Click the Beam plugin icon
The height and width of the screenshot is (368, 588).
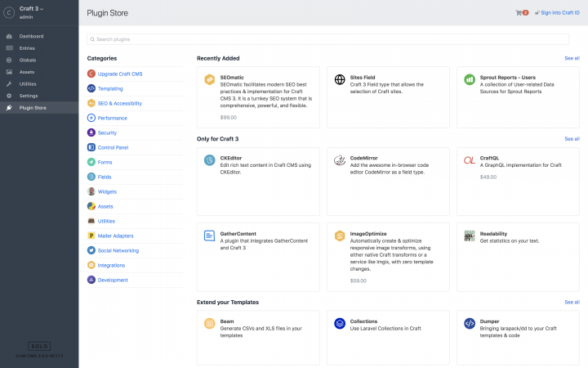pyautogui.click(x=209, y=323)
